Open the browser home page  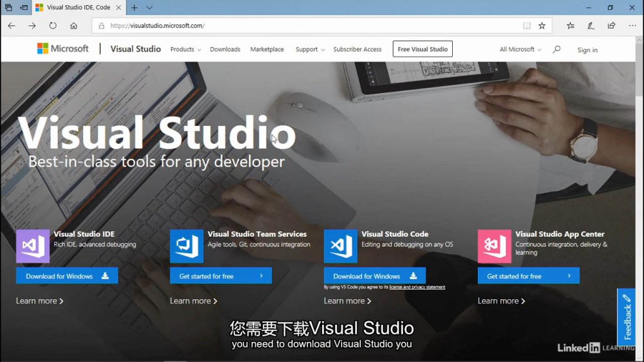[74, 25]
